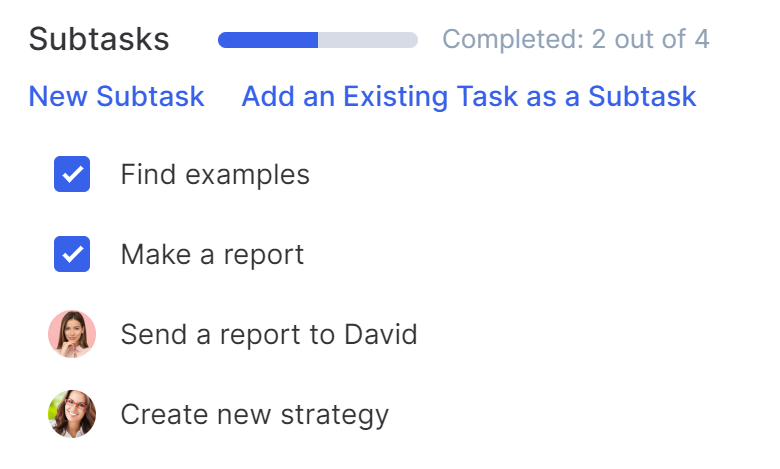Uncheck the Find examples checkbox
This screenshot has height=469, width=780.
tap(72, 174)
